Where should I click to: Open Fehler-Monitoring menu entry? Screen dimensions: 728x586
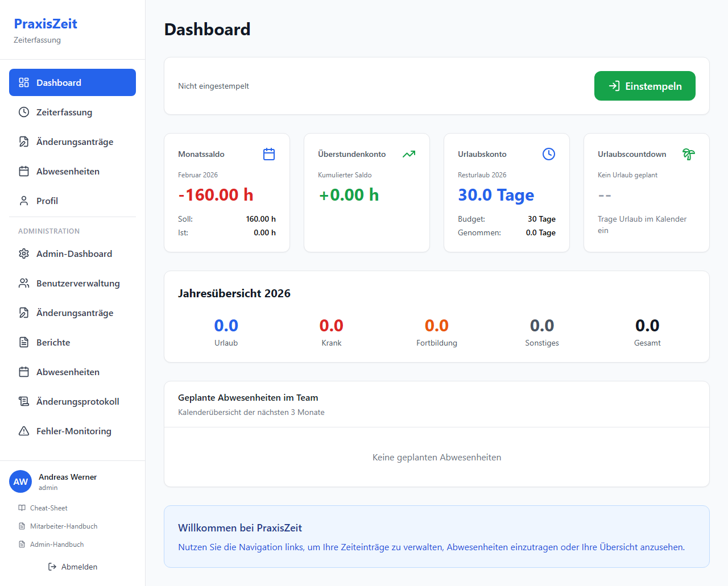pyautogui.click(x=72, y=431)
